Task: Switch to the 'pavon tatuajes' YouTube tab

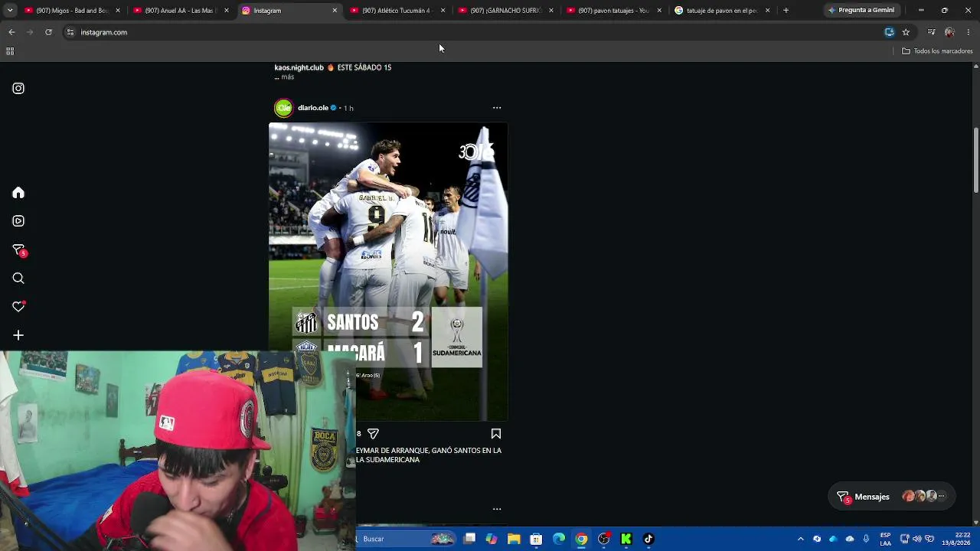Action: point(614,11)
